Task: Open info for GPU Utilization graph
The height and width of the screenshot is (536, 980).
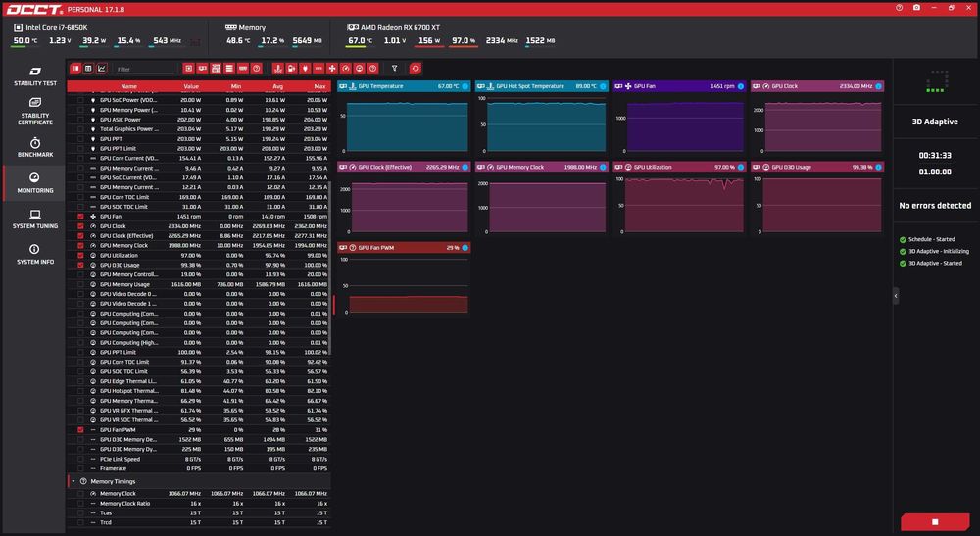Action: tap(741, 167)
